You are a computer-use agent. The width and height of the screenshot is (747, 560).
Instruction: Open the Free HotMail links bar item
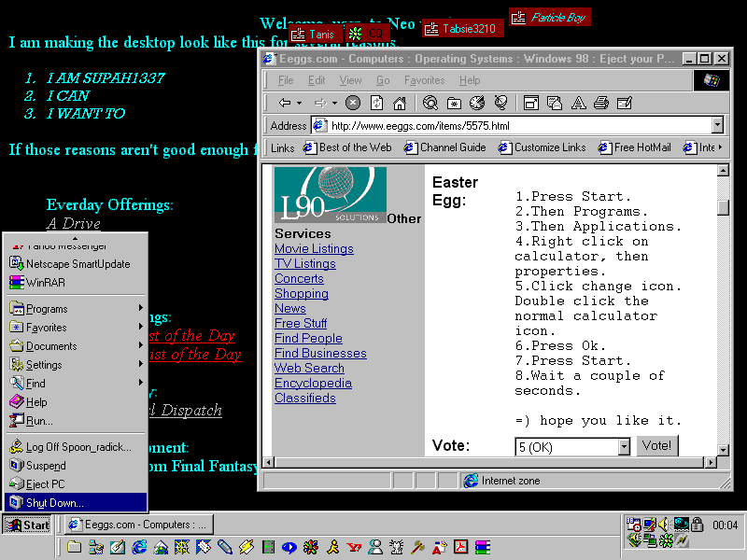pos(635,147)
